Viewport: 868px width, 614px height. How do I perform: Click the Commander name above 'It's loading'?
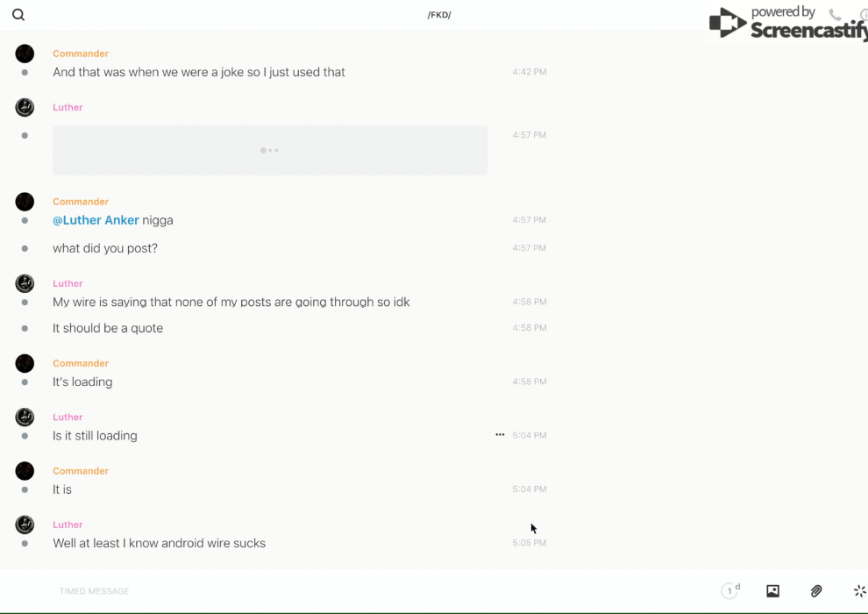tap(81, 363)
